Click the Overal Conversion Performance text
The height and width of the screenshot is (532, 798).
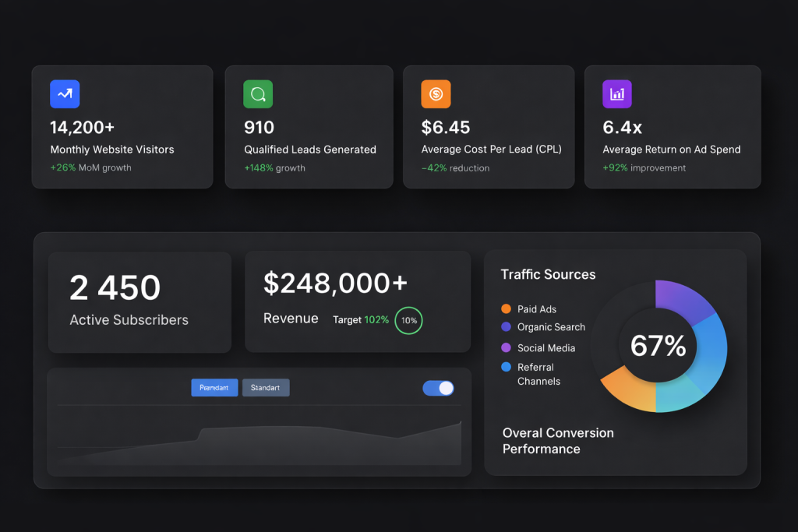click(x=558, y=441)
